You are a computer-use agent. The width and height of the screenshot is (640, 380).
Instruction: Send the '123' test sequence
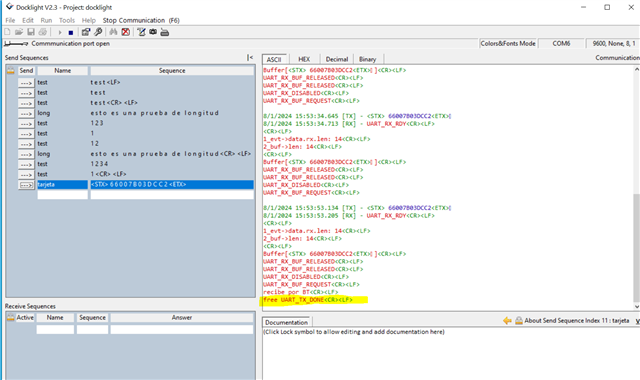[26, 124]
